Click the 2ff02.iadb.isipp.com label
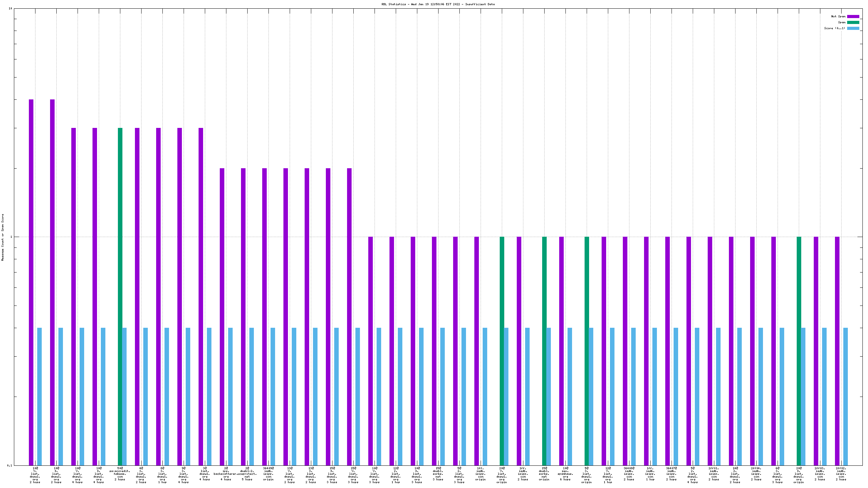Screen dimensions: 868x488 pos(841,474)
